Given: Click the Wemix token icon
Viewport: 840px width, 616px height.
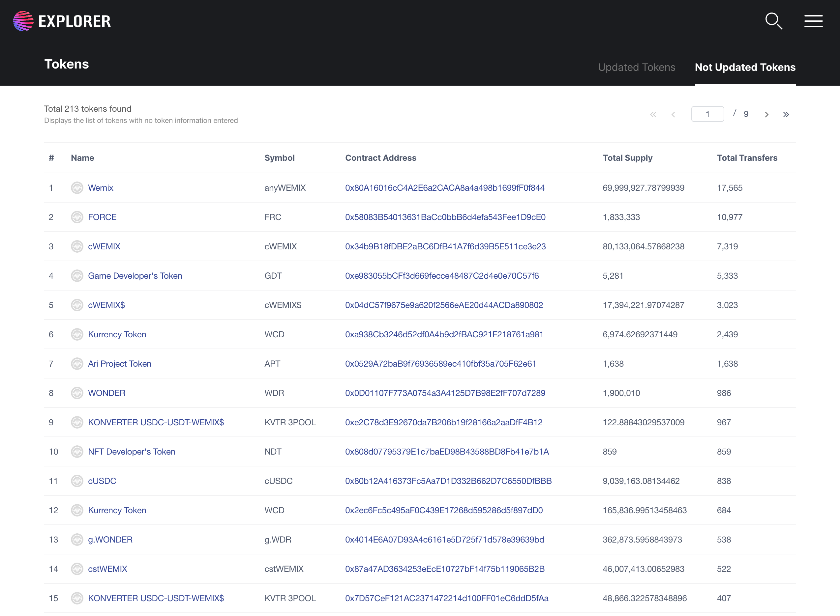Looking at the screenshot, I should point(77,187).
